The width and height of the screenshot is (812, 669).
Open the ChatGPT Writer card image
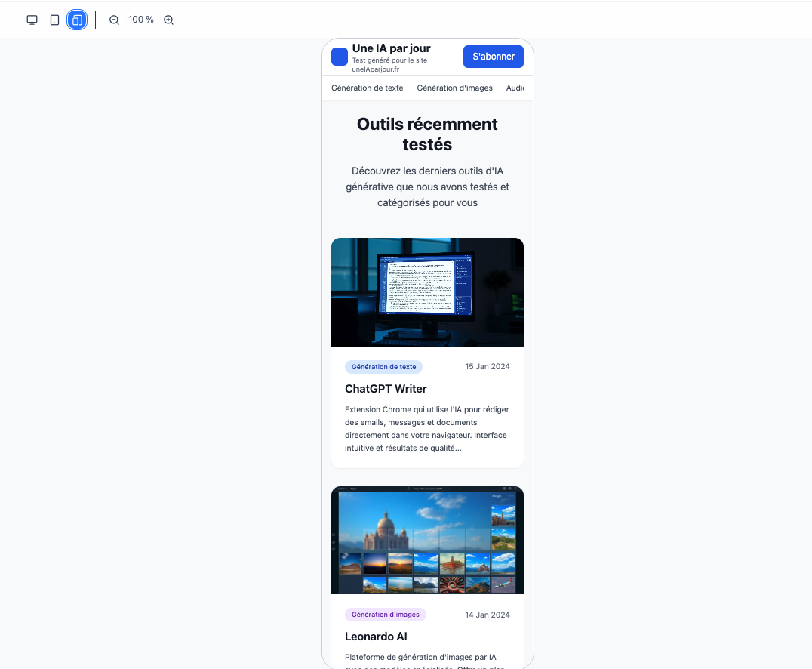[x=427, y=292]
